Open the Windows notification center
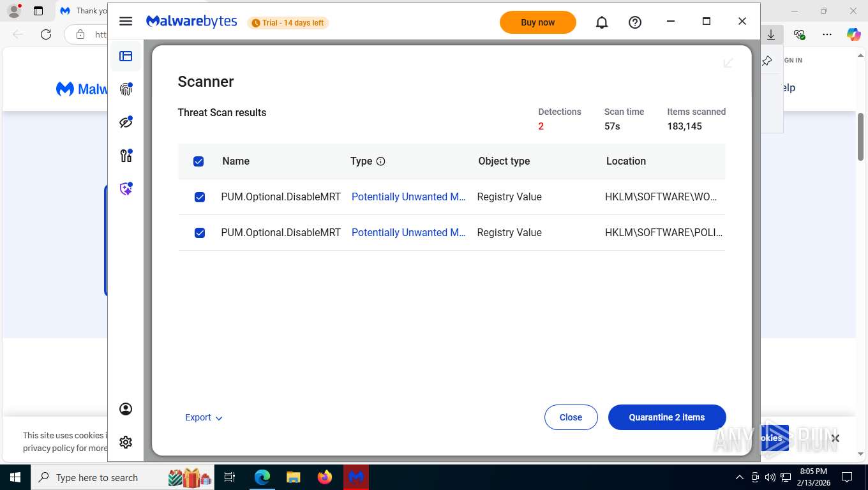Screen dimensions: 868x490 point(847,477)
